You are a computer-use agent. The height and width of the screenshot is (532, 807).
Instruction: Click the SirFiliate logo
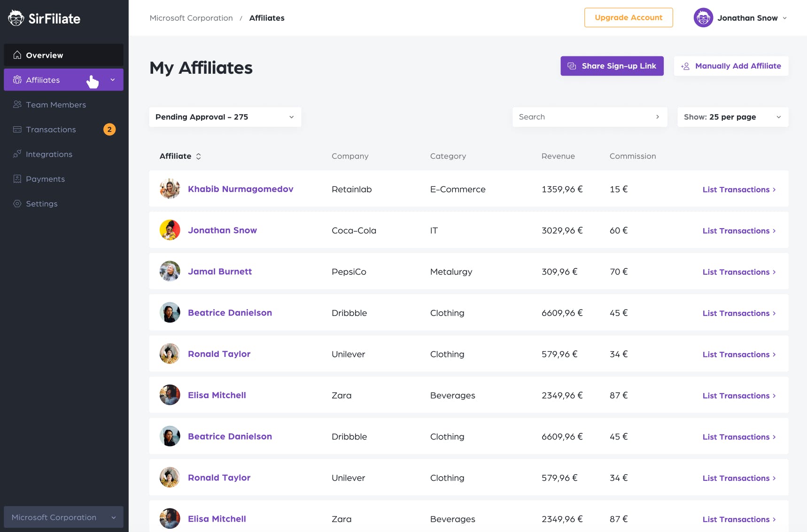coord(44,18)
